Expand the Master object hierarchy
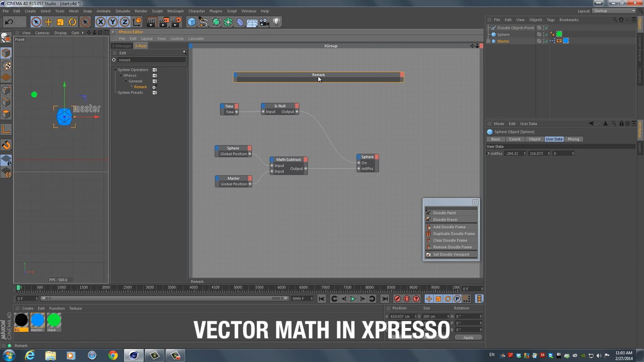 (x=489, y=41)
